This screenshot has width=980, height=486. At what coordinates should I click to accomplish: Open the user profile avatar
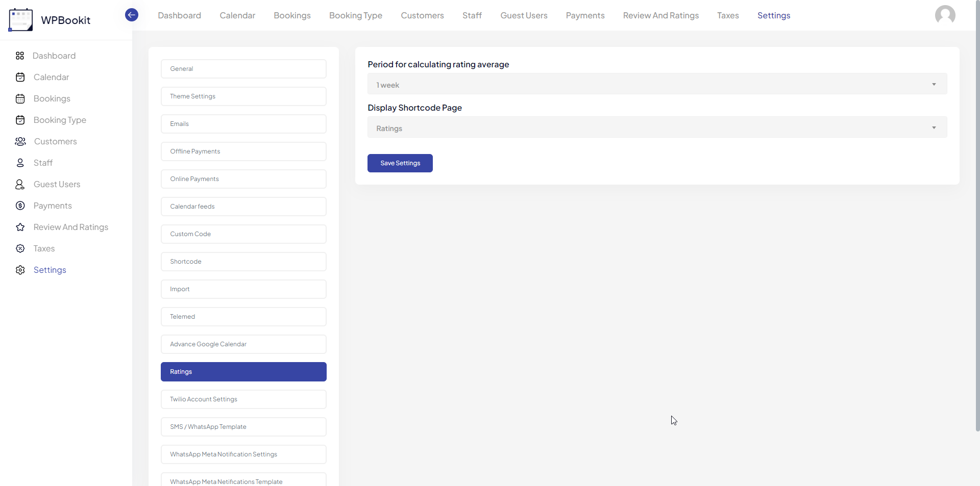[946, 15]
